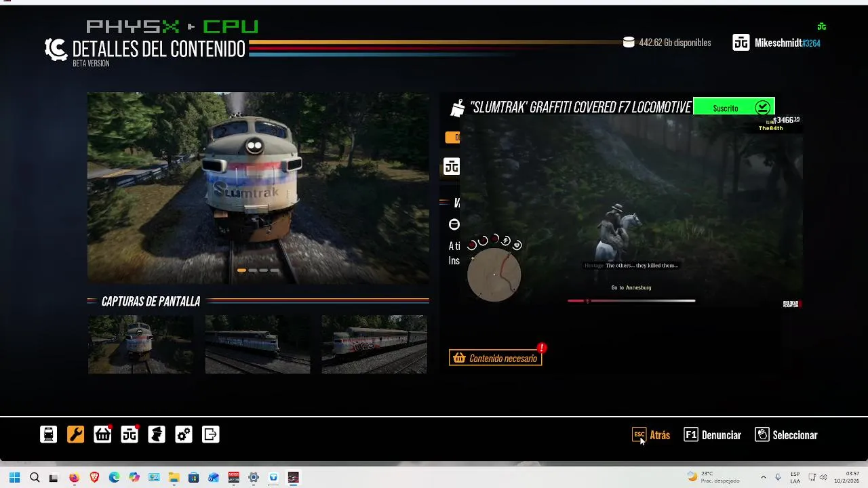
Task: Click the video overlay progress bar
Action: point(631,301)
